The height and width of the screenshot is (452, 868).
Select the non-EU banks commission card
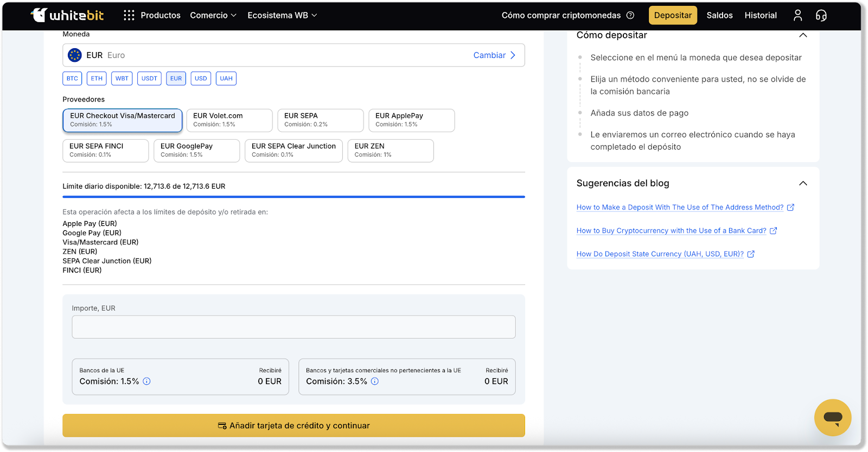407,377
